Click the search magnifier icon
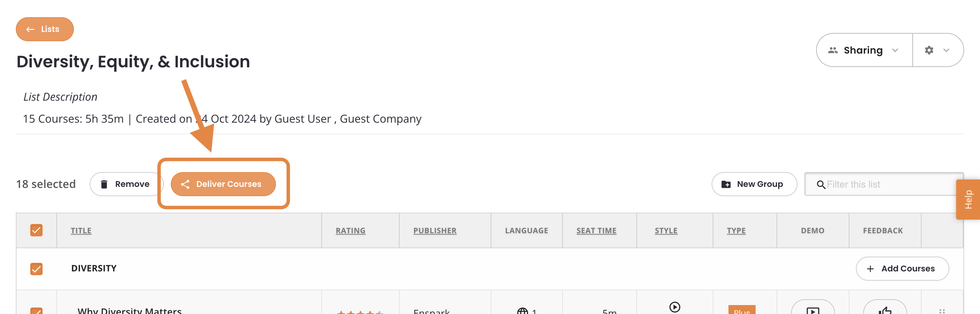Viewport: 980px width, 314px height. (x=821, y=185)
